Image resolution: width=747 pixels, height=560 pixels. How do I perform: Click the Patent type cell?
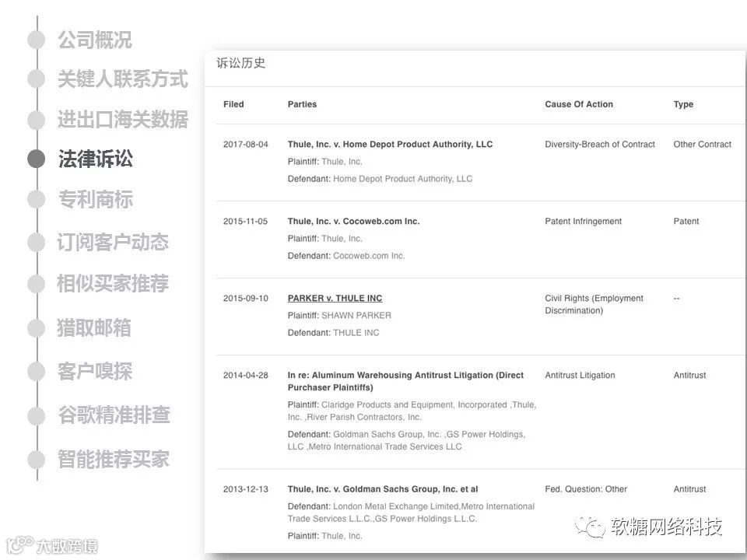click(686, 222)
